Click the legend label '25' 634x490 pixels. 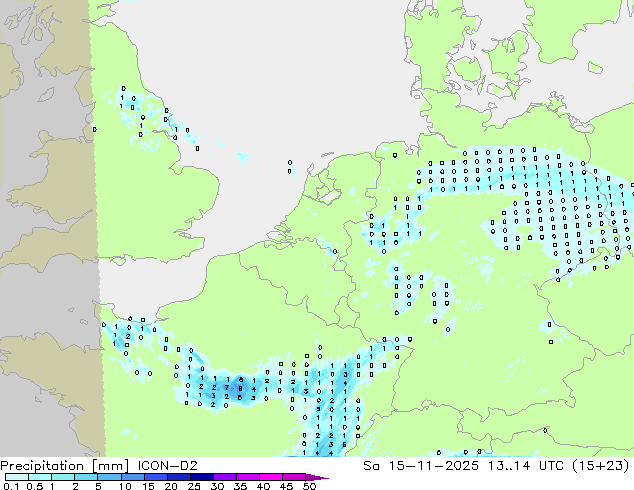194,486
